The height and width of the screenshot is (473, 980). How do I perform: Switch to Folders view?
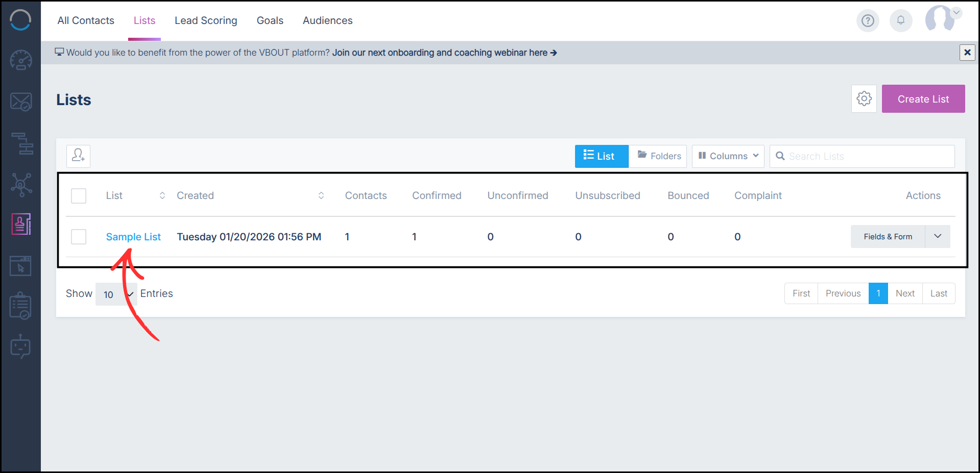[x=658, y=156]
